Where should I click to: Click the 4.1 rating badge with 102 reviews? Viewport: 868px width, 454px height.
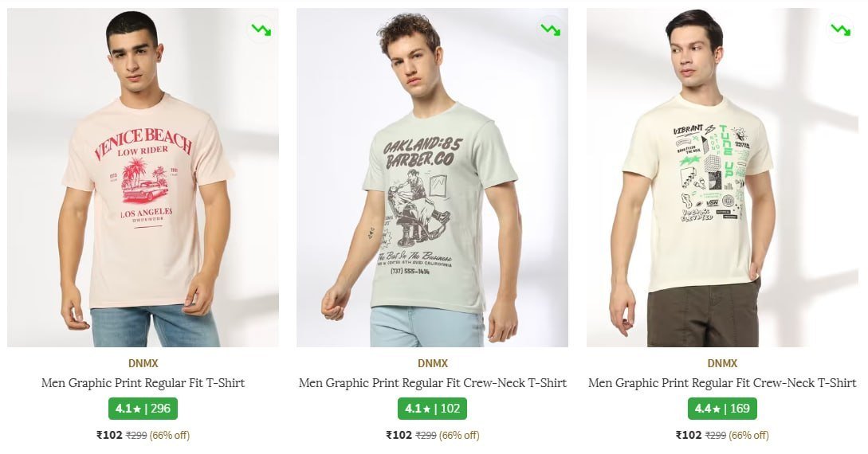433,409
